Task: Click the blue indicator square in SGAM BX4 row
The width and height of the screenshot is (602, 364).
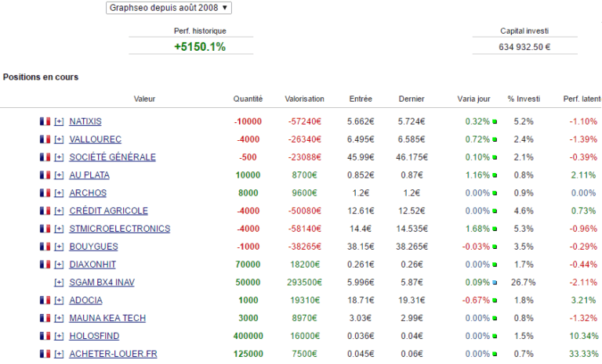Action: (495, 283)
